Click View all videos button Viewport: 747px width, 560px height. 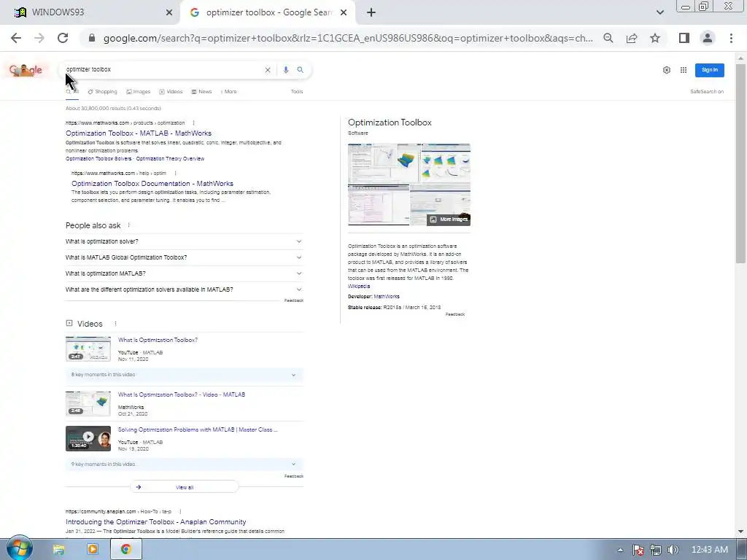point(185,487)
